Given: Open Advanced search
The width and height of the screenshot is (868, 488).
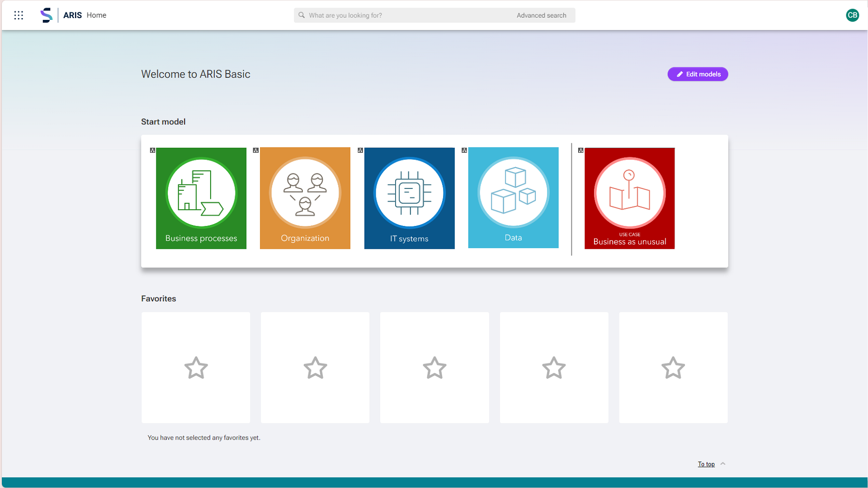Looking at the screenshot, I should tap(541, 15).
